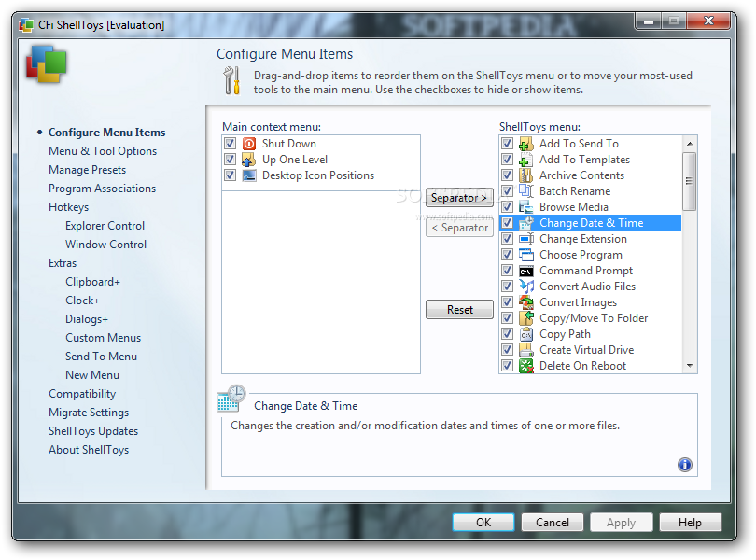This screenshot has width=756, height=560.
Task: Toggle the Archive Contents checkbox
Action: (x=507, y=175)
